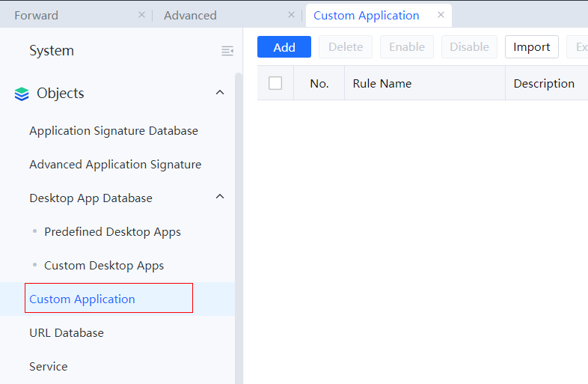The image size is (588, 384).
Task: Collapse the sidebar using the menu icon
Action: pyautogui.click(x=227, y=51)
